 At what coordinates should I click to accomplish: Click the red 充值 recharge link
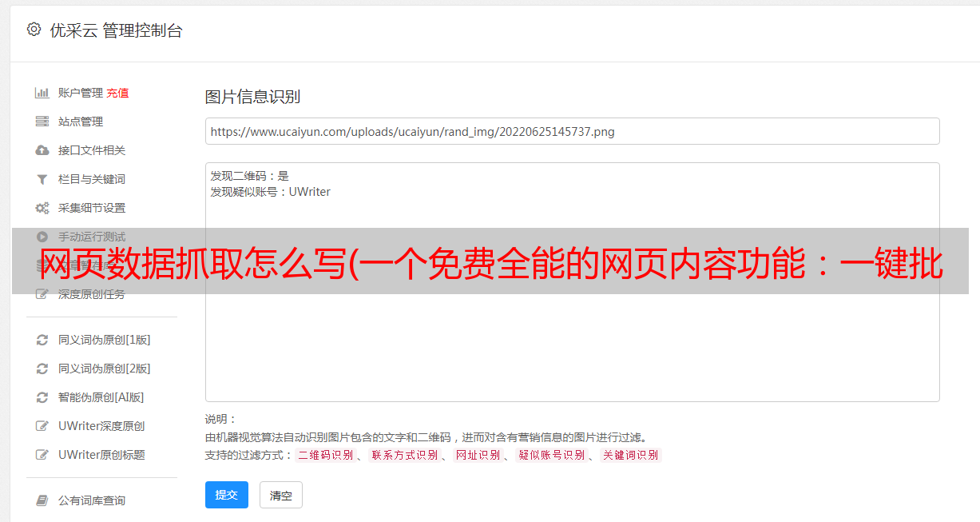tap(117, 93)
